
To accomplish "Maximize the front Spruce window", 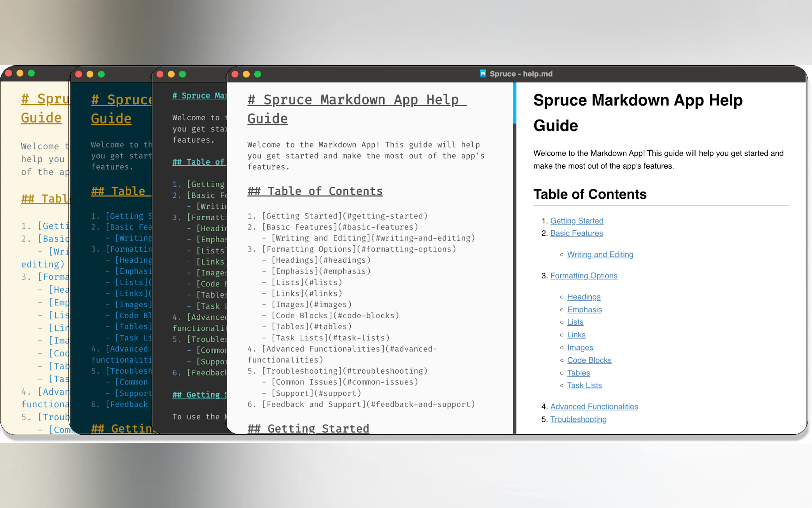I will pyautogui.click(x=257, y=74).
